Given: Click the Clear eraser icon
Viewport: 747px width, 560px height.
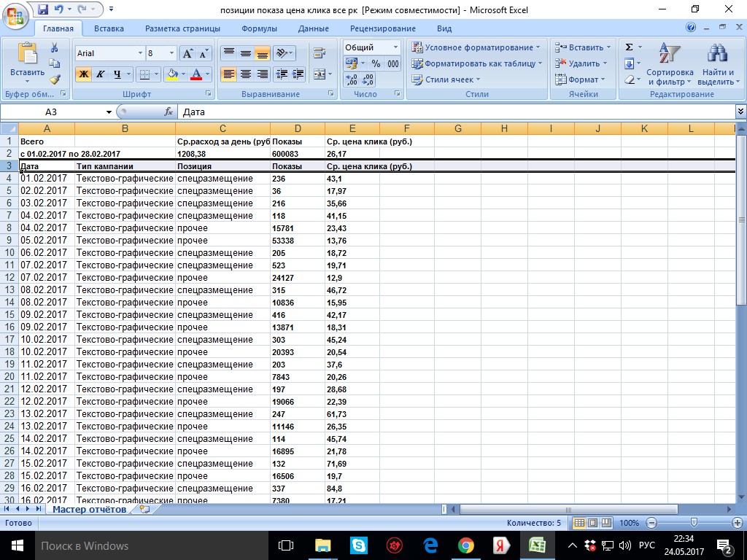Looking at the screenshot, I should tap(630, 79).
